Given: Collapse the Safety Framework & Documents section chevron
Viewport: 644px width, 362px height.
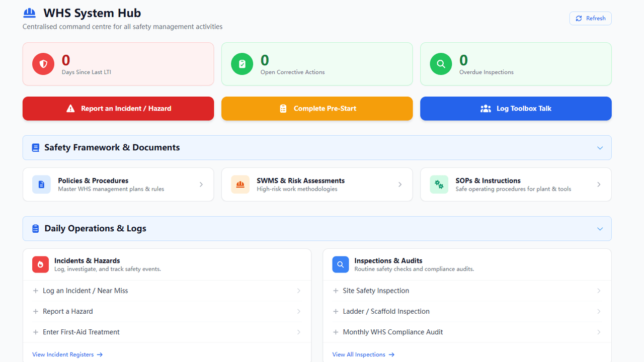Looking at the screenshot, I should (600, 148).
